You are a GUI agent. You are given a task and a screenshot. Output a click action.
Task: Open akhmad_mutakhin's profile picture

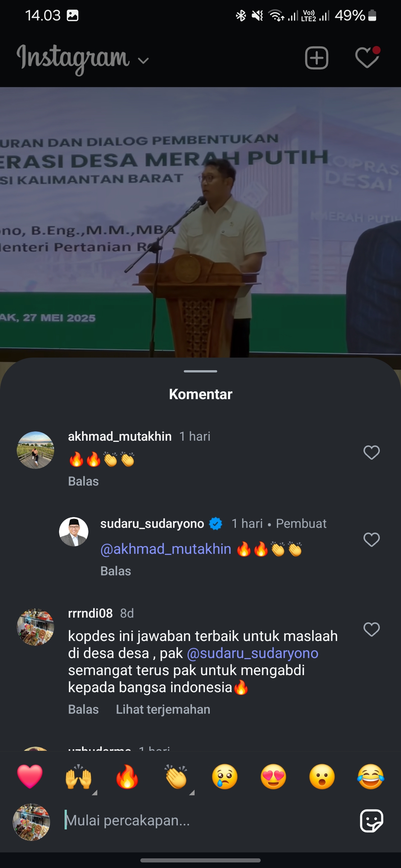pyautogui.click(x=36, y=450)
